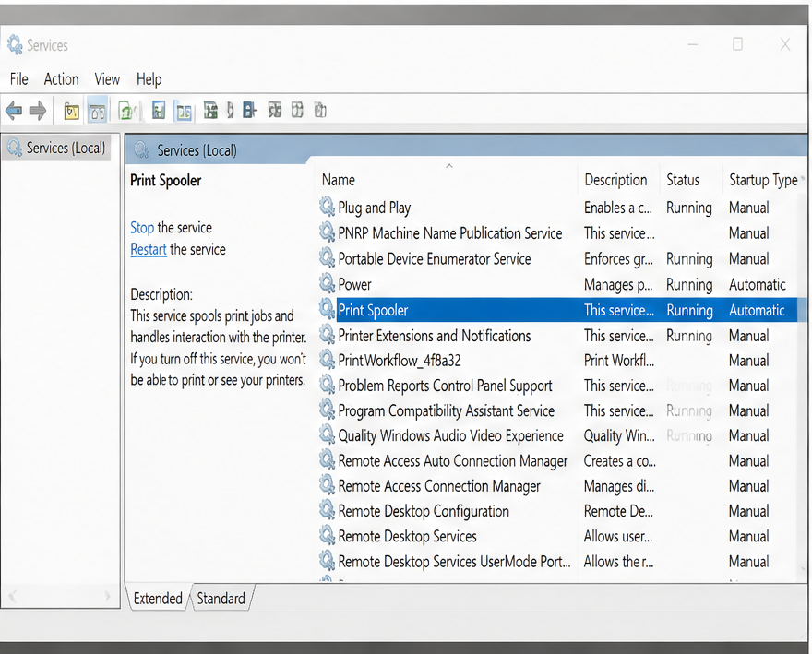Click gear icon beside Remote Access Auto Connection

click(x=327, y=459)
